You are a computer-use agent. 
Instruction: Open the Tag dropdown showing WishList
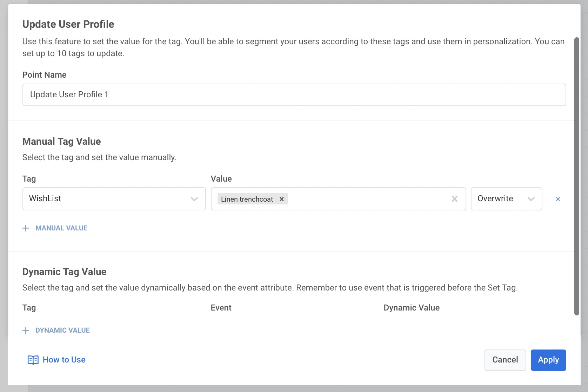114,199
